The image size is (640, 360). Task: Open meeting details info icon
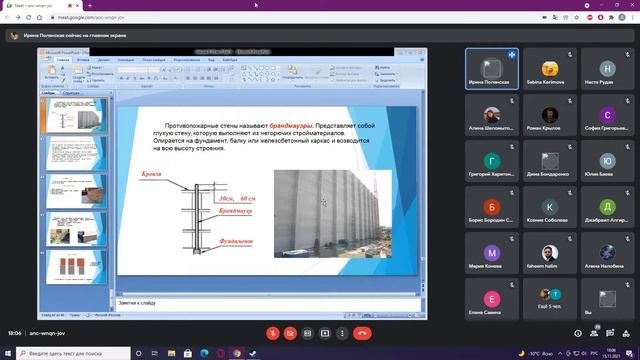point(578,333)
